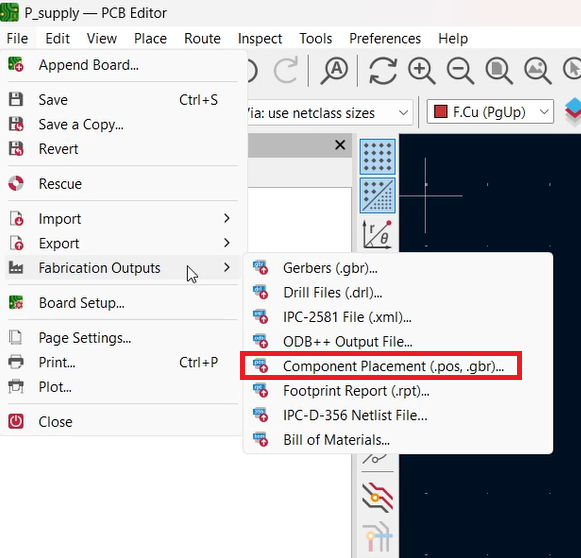Screen dimensions: 581x558
Task: Click the Bill of Materials icon
Action: (260, 439)
